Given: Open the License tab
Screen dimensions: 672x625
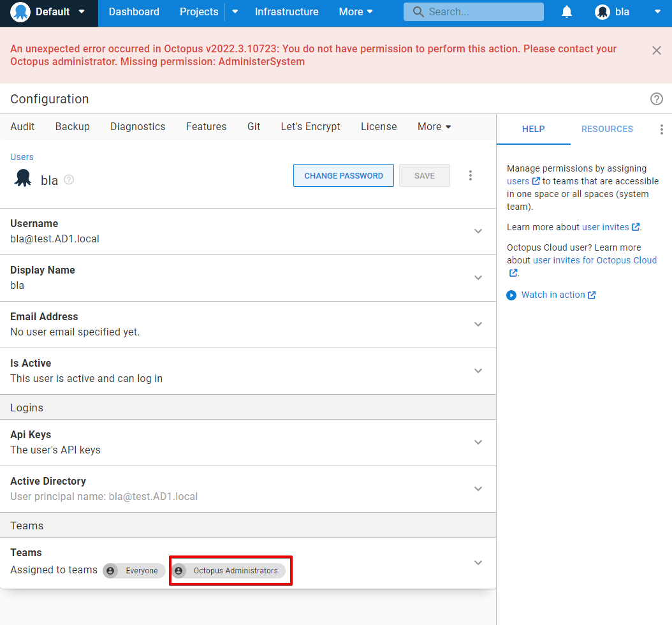Looking at the screenshot, I should pos(379,126).
